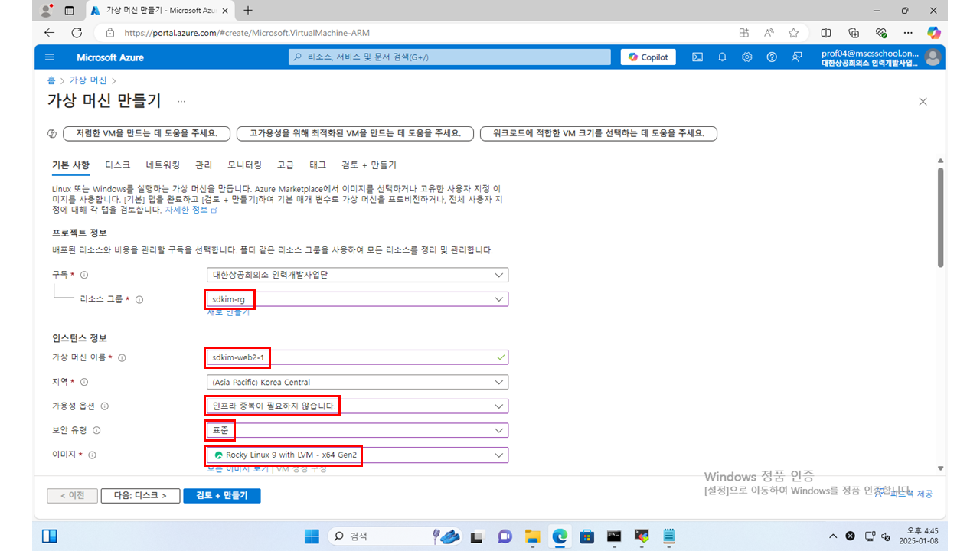980x551 pixels.
Task: Click the Microsoft Azure logo text
Action: [x=110, y=57]
